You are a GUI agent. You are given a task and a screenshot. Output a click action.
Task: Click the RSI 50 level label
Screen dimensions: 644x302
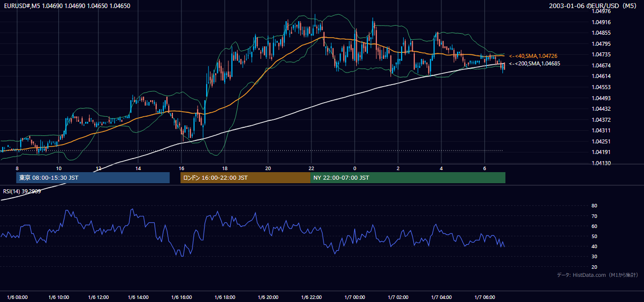tap(594, 236)
